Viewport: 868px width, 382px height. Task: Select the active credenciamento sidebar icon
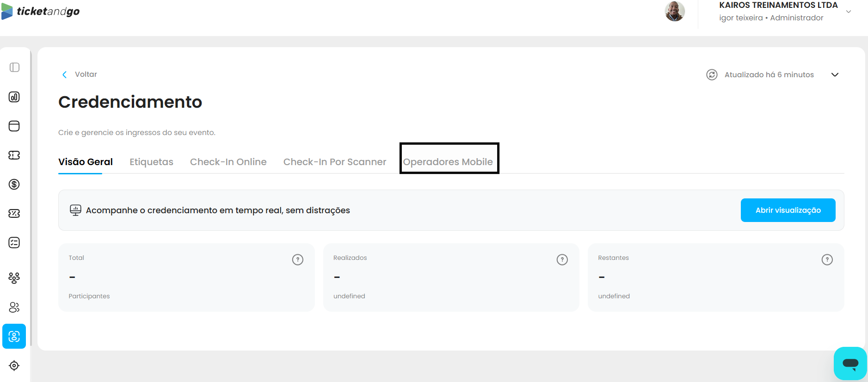coord(14,336)
